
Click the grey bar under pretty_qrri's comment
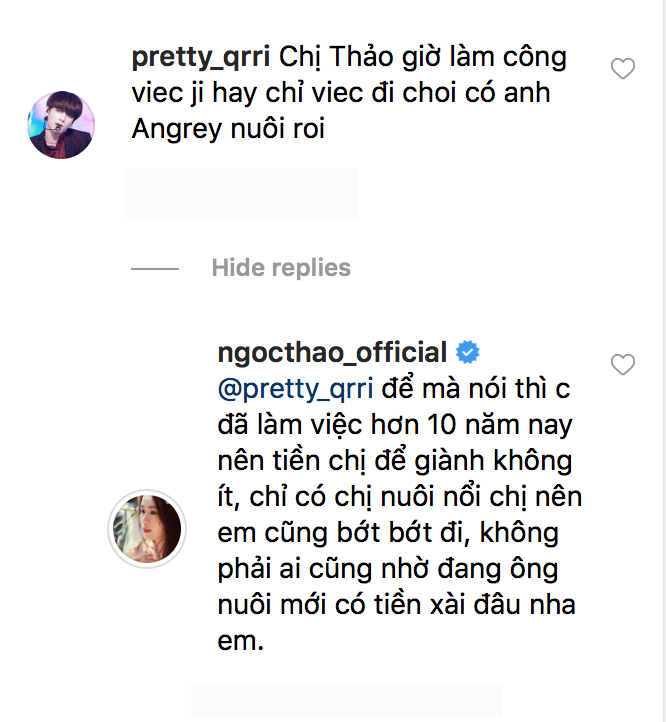coord(240,193)
